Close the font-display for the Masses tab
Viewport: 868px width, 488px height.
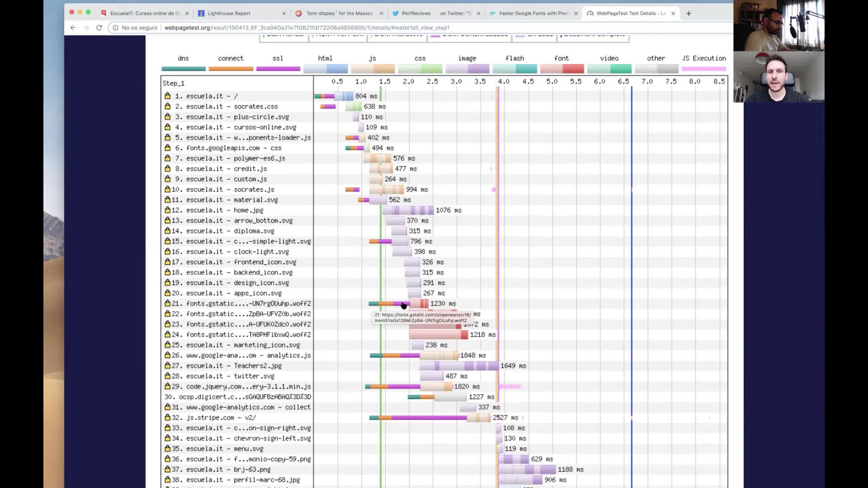(x=382, y=14)
